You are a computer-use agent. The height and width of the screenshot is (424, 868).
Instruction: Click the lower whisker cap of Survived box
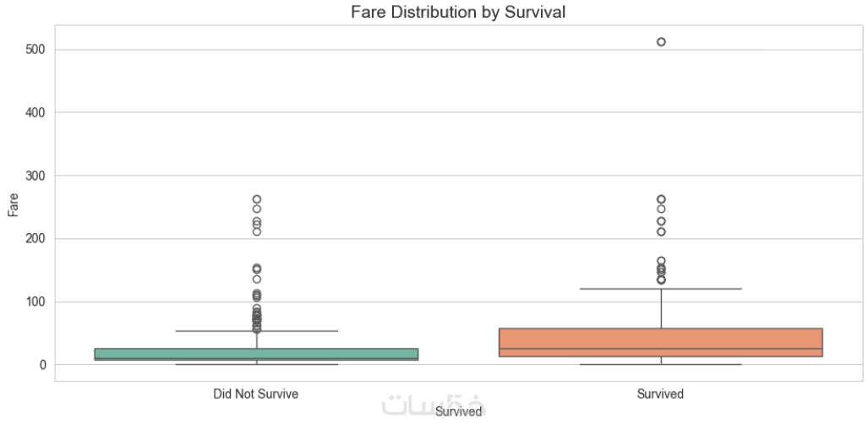pos(660,364)
